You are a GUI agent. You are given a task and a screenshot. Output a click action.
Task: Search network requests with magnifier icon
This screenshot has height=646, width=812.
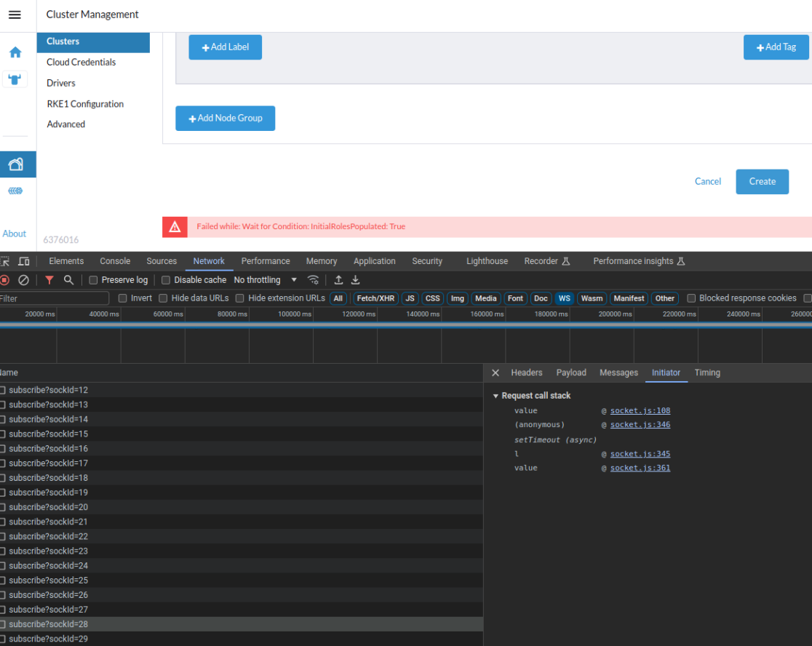point(68,279)
